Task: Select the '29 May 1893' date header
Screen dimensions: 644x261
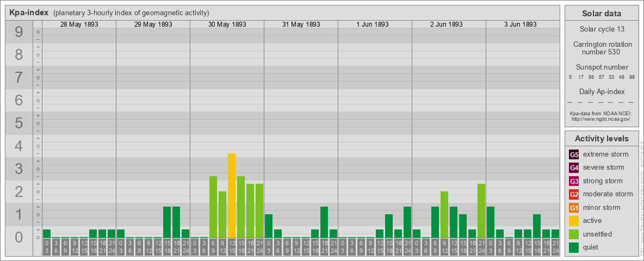Action: [153, 24]
